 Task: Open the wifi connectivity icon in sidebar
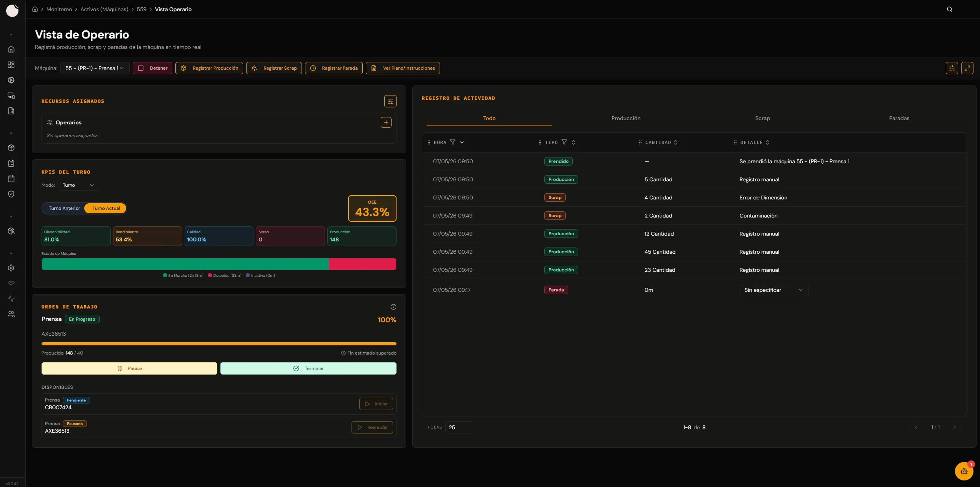point(11,283)
